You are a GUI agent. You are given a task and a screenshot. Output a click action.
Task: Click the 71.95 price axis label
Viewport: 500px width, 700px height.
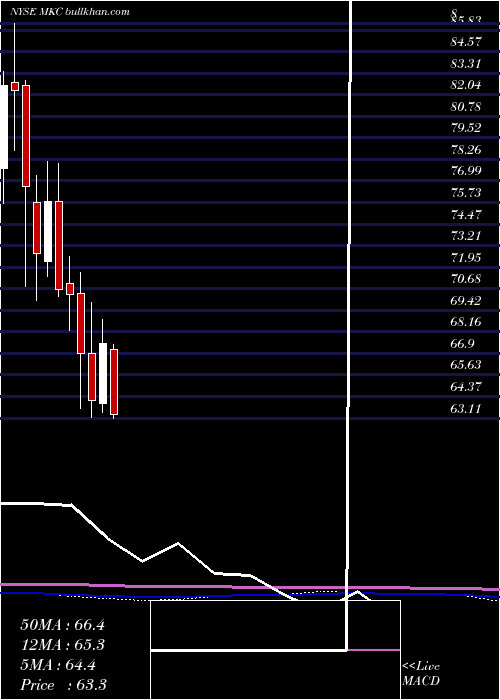466,257
